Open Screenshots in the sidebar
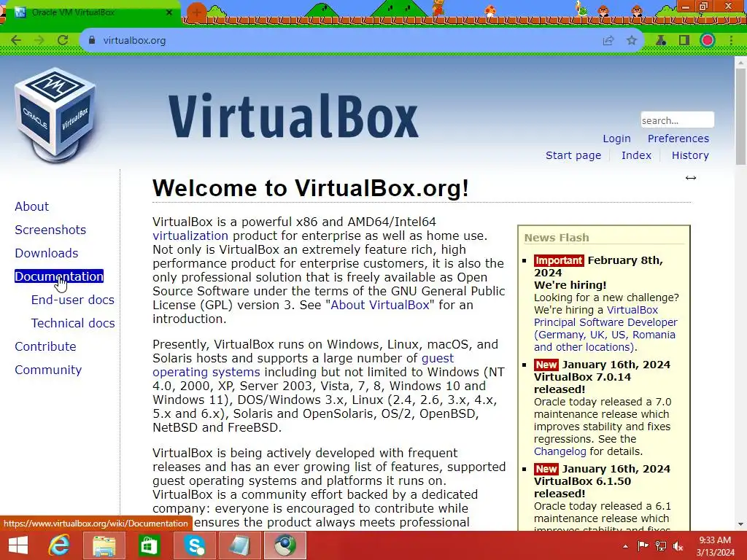Image resolution: width=747 pixels, height=560 pixels. [x=50, y=230]
